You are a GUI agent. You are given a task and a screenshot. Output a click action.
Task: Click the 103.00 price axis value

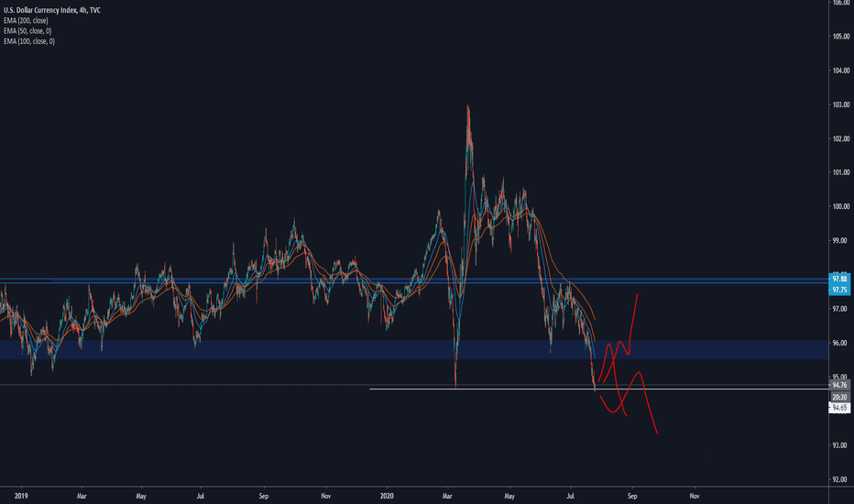[841, 104]
